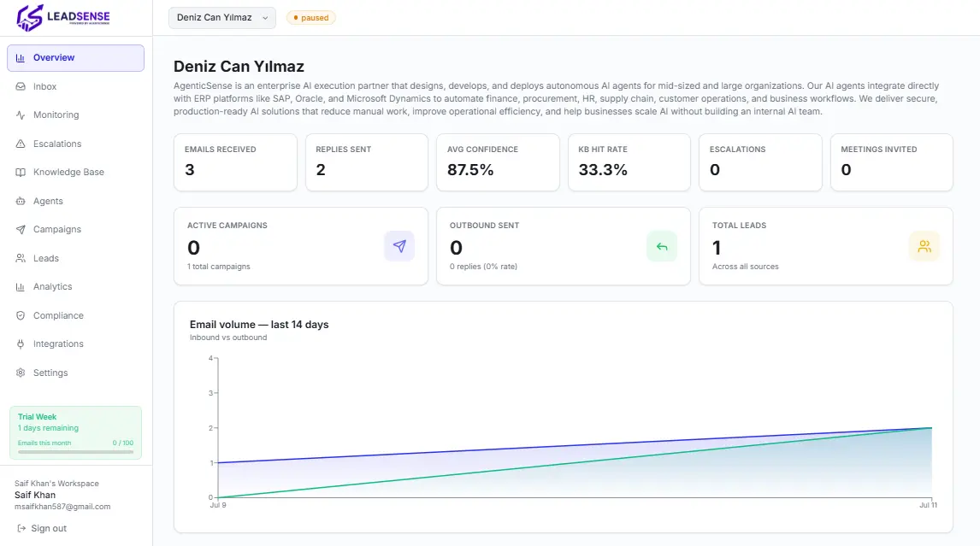Click the Deniz Can Yılmaz page heading
The width and height of the screenshot is (980, 546).
coord(239,66)
